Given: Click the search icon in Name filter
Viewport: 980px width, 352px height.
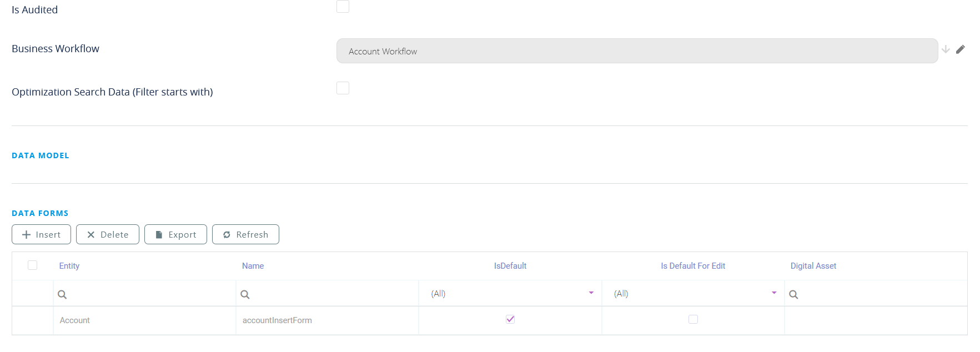Looking at the screenshot, I should [x=245, y=294].
